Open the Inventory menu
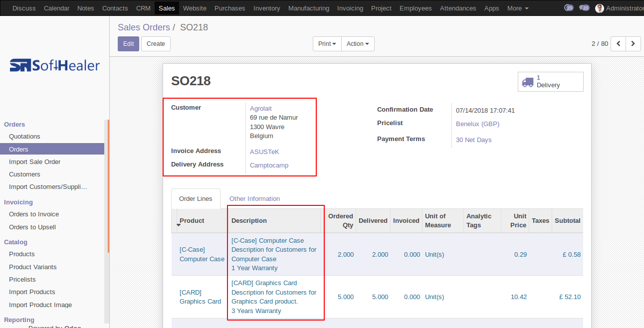 [267, 8]
